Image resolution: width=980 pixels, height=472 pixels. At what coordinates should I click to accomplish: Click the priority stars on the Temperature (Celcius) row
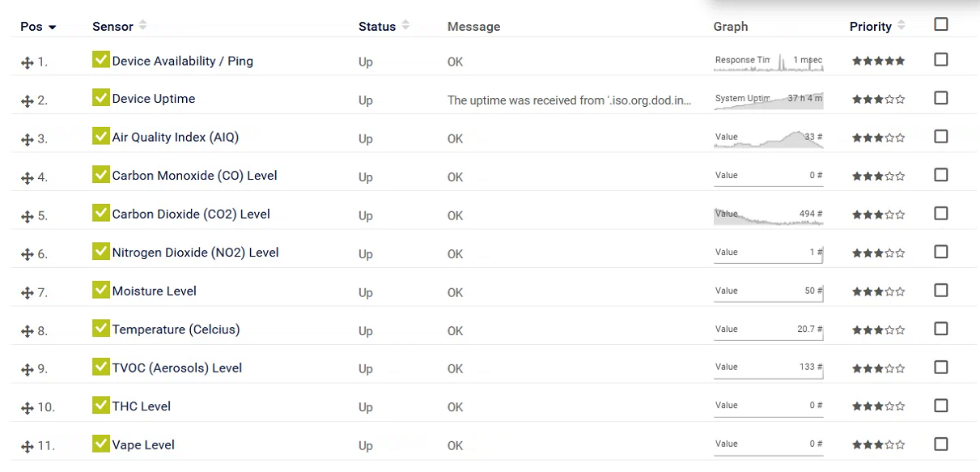[x=878, y=330]
